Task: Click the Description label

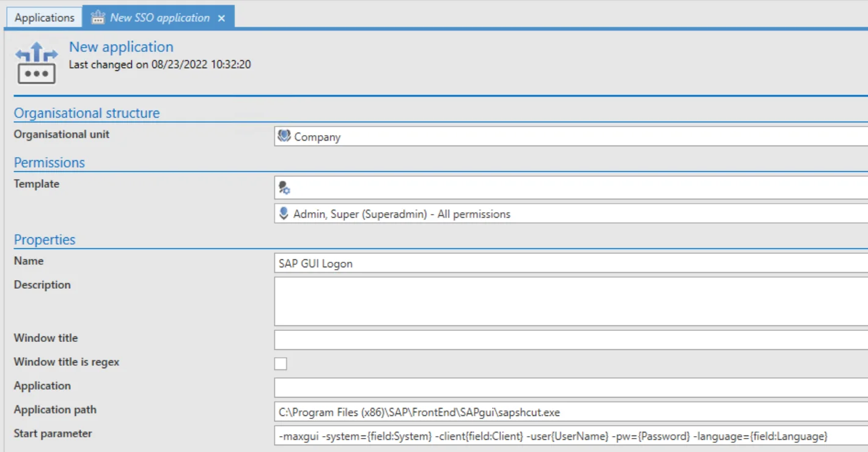Action: point(42,284)
